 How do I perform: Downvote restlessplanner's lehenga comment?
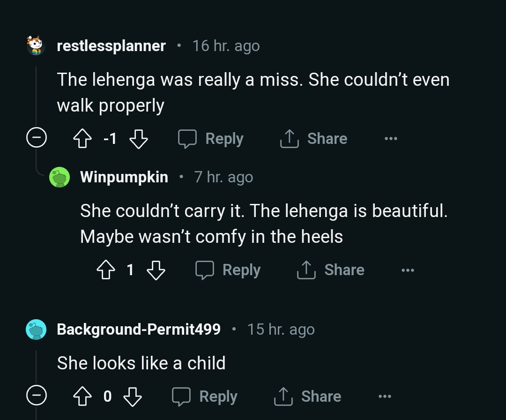138,139
